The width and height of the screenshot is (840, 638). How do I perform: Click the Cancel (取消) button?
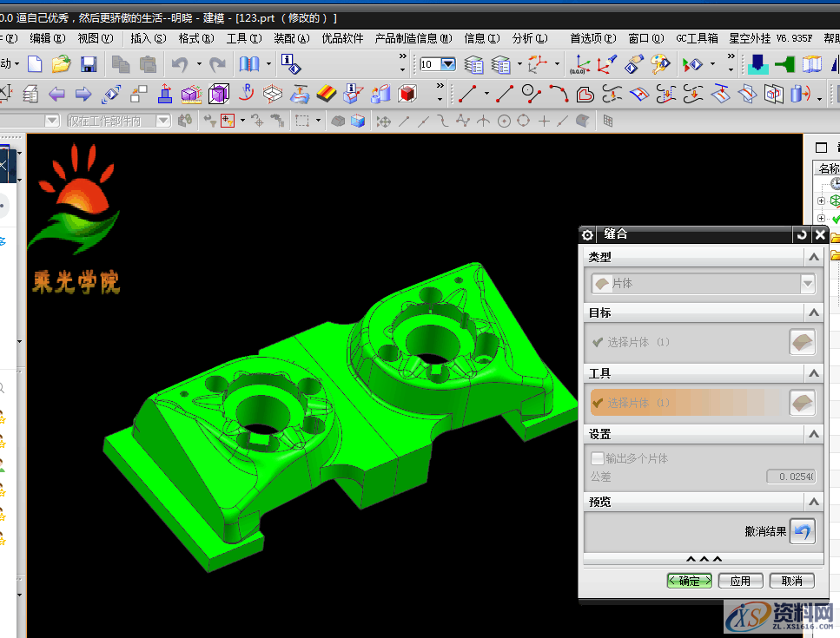pyautogui.click(x=791, y=581)
